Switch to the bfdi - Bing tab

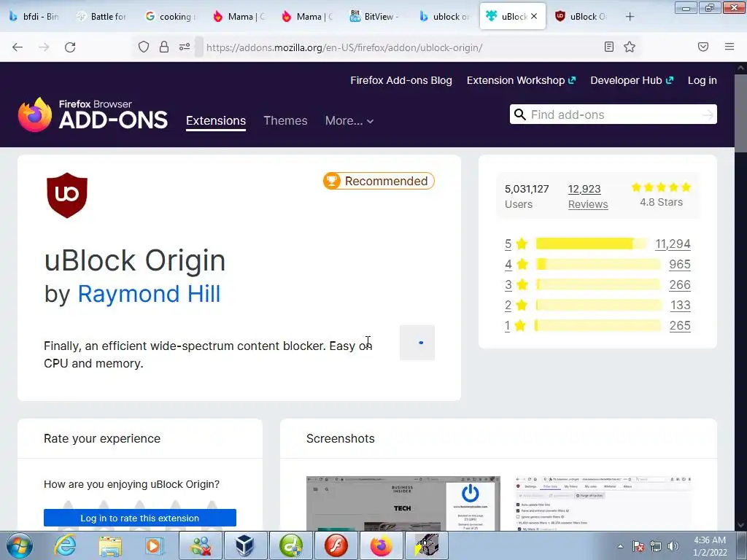(34, 17)
